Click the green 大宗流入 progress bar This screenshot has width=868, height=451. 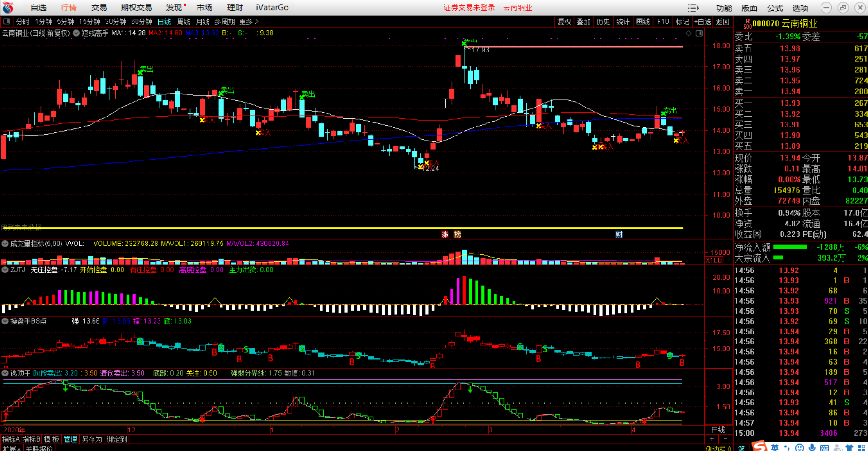point(778,258)
